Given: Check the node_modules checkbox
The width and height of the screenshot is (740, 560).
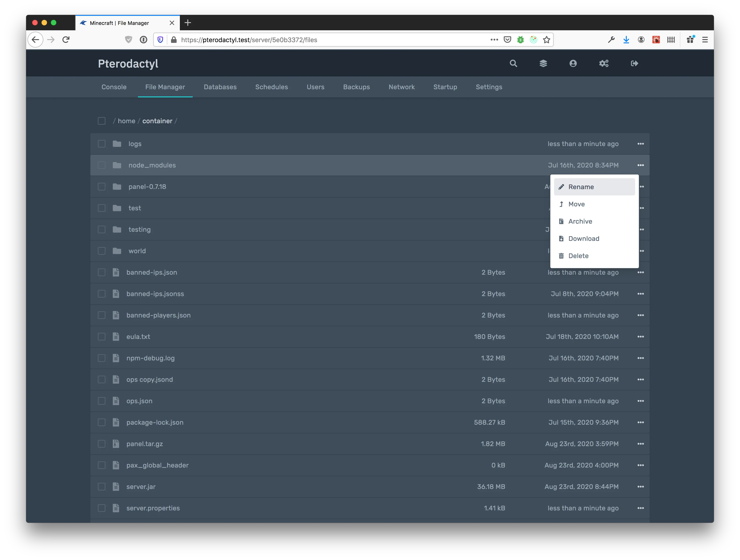Looking at the screenshot, I should tap(102, 165).
